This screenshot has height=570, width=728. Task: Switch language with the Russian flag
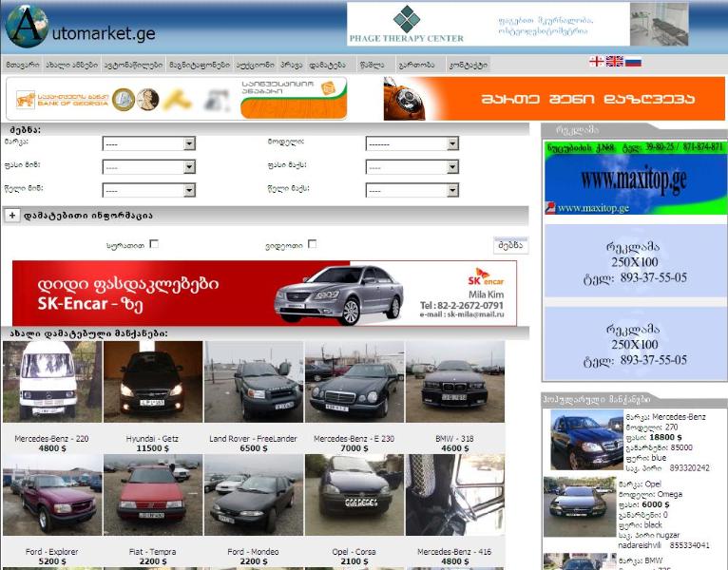click(x=633, y=61)
